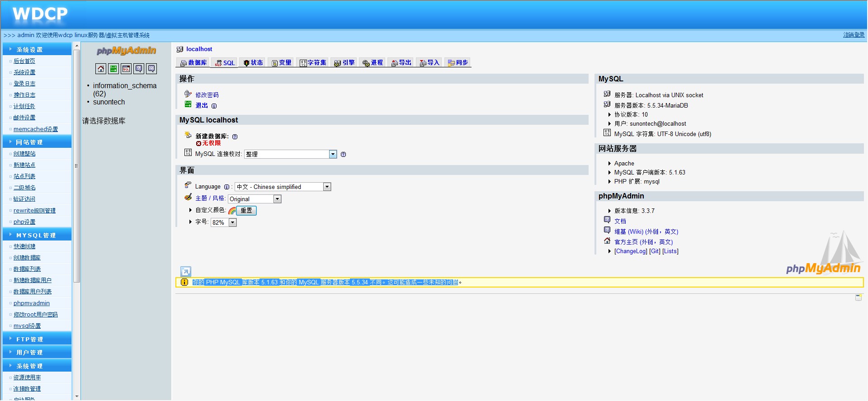Click the server icon next to localhost
Image resolution: width=868 pixels, height=401 pixels.
[x=180, y=49]
